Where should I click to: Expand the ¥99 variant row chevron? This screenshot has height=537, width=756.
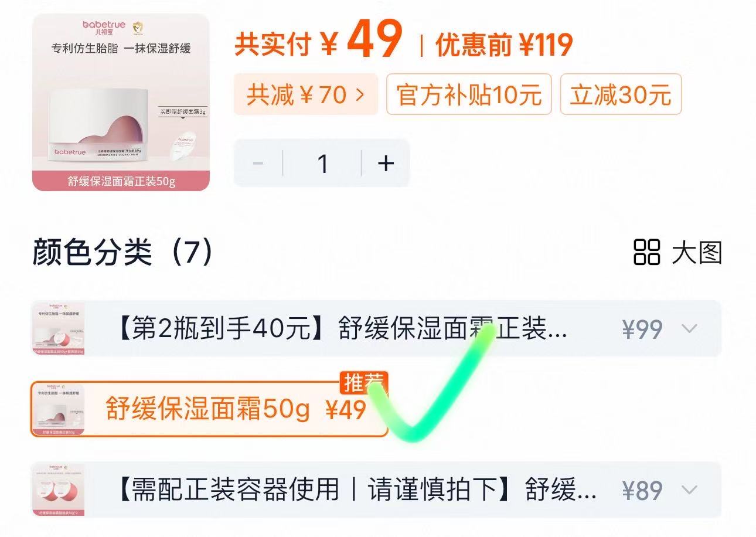[689, 329]
